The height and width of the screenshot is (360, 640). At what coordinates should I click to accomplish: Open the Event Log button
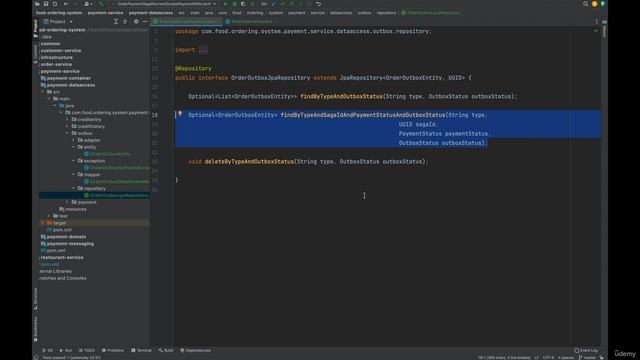pos(586,350)
